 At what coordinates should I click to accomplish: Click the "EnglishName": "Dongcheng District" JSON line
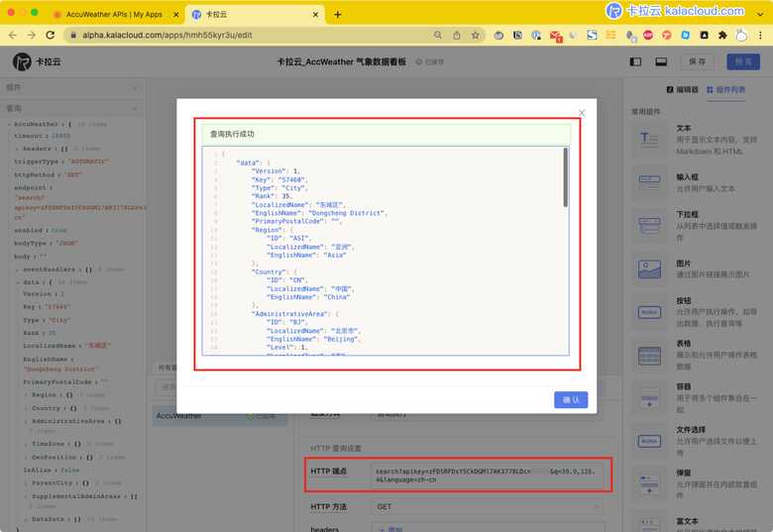point(319,213)
